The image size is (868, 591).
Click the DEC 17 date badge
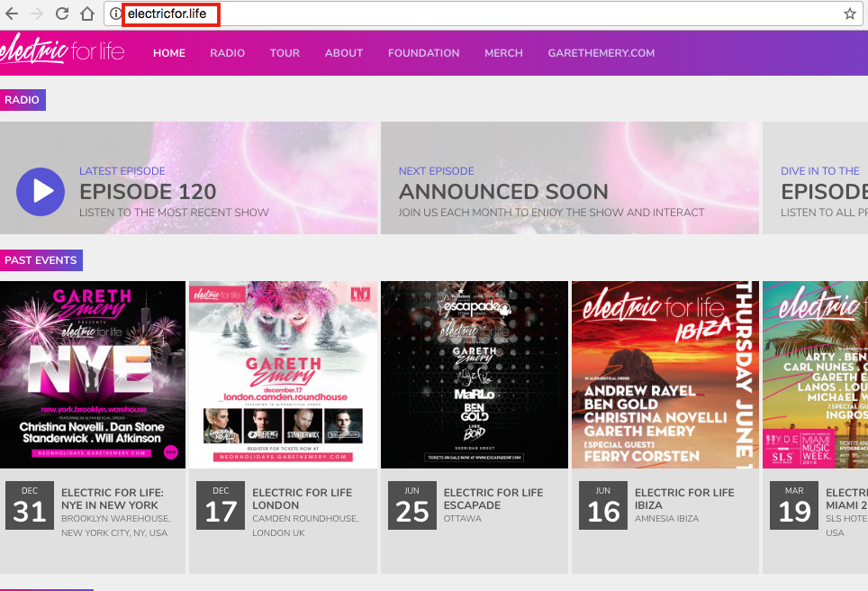[221, 505]
